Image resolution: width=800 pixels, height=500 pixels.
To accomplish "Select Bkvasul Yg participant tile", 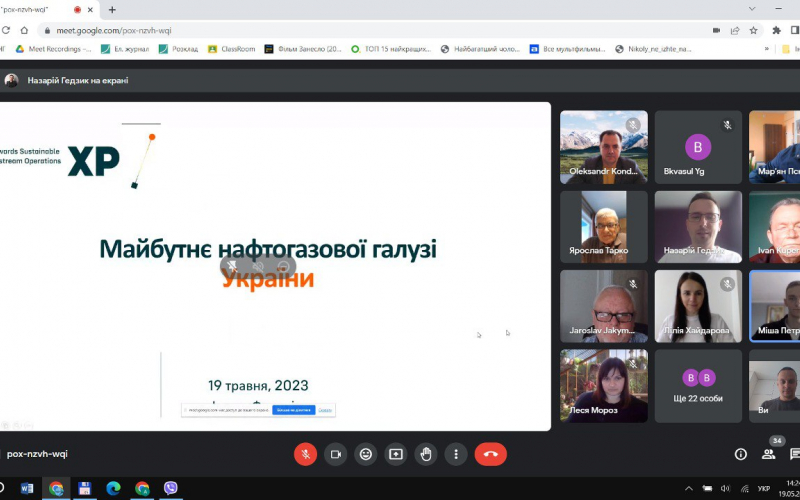I will (698, 147).
